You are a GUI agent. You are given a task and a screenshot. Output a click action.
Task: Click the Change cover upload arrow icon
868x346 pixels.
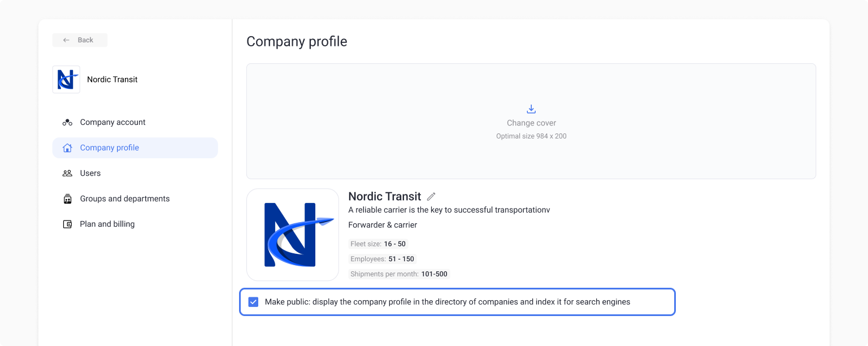point(531,109)
